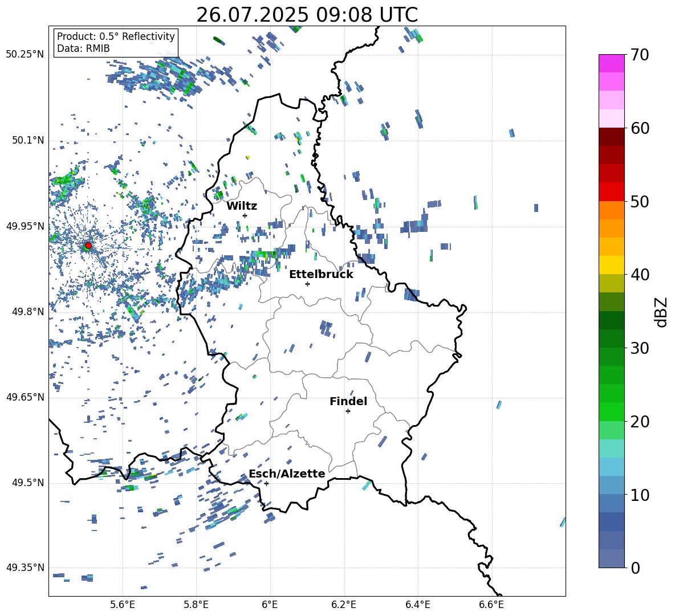Click the Ettelbruck station cross marker
This screenshot has width=675, height=616.
(307, 284)
